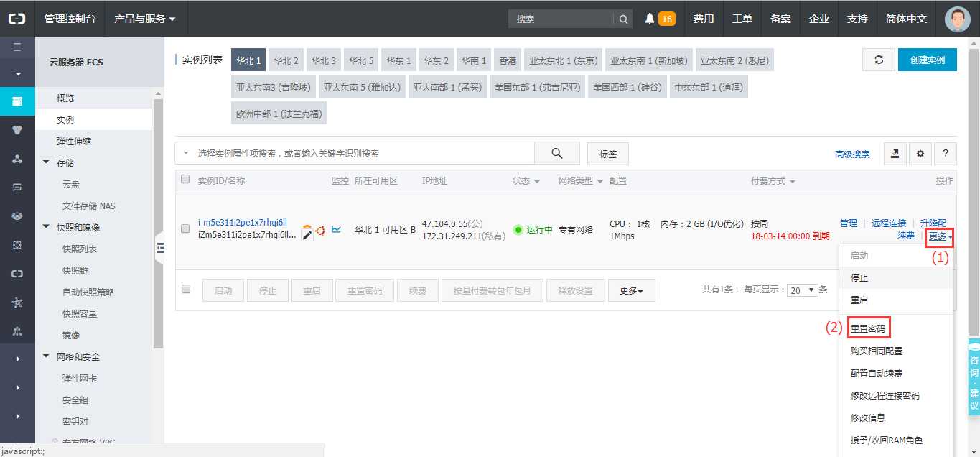Click the stacked layers icon in left rail
Image resolution: width=980 pixels, height=457 pixels.
pos(17,216)
